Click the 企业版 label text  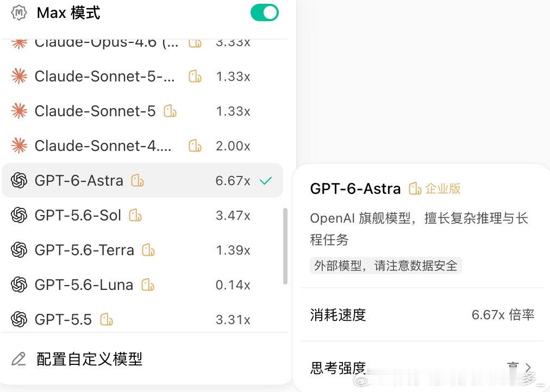point(443,188)
